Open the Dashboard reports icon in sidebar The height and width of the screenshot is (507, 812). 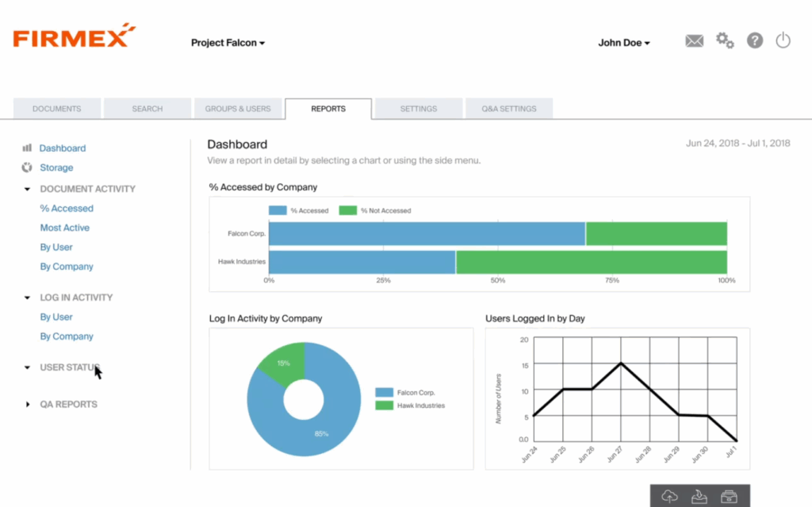click(x=27, y=148)
